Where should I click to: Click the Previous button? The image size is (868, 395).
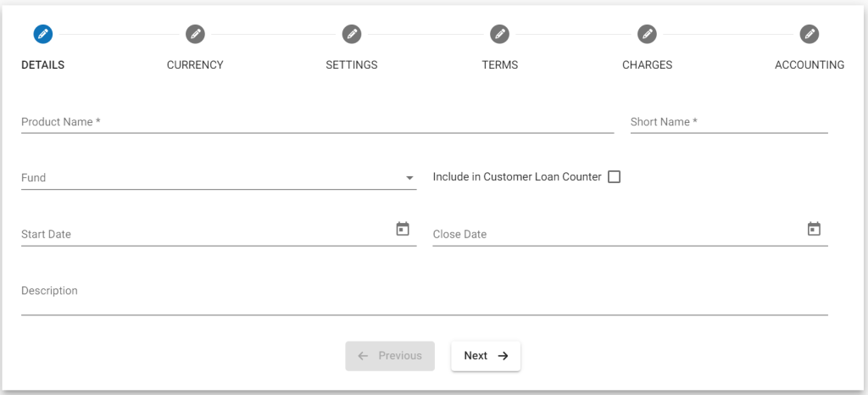[390, 356]
